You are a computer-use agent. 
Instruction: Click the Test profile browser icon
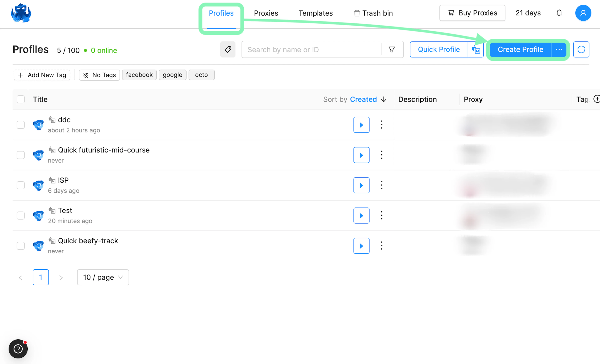click(x=38, y=215)
